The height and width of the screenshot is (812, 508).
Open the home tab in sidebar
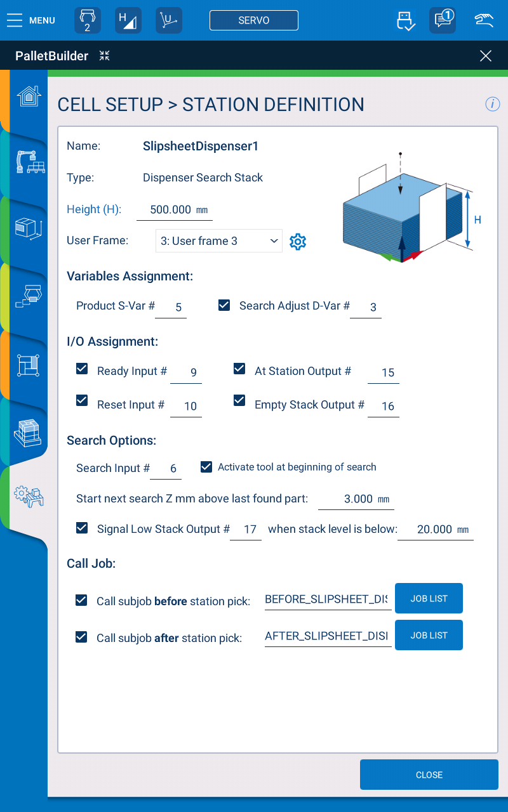tap(29, 96)
